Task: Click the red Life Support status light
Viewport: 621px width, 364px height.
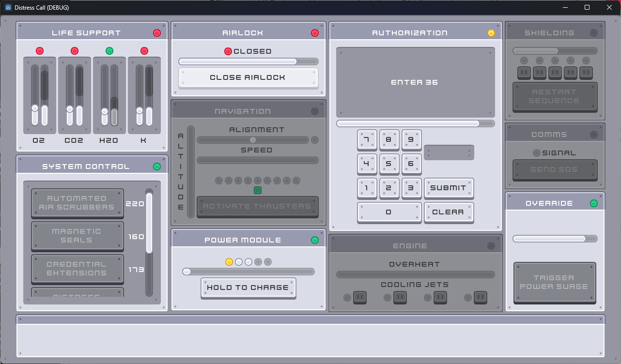Action: 157,33
